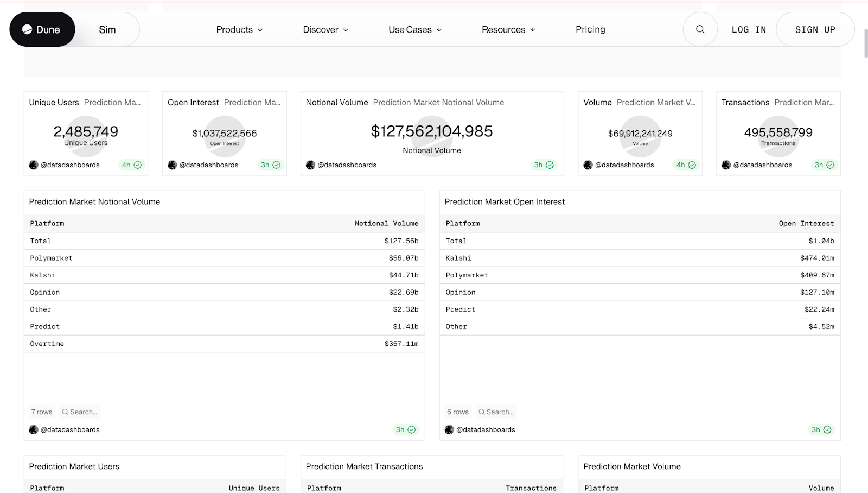Click the LOG IN button
Image resolution: width=868 pixels, height=493 pixels.
[x=749, y=29]
